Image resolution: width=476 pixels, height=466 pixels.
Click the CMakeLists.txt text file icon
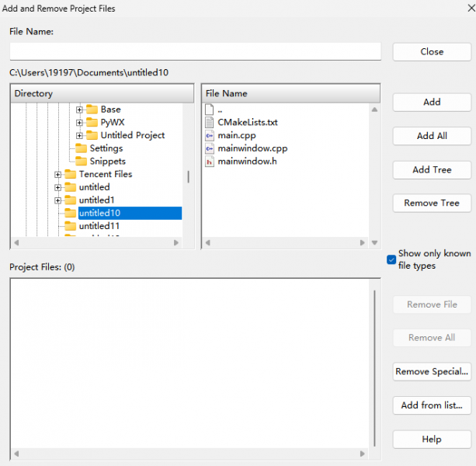(x=210, y=123)
